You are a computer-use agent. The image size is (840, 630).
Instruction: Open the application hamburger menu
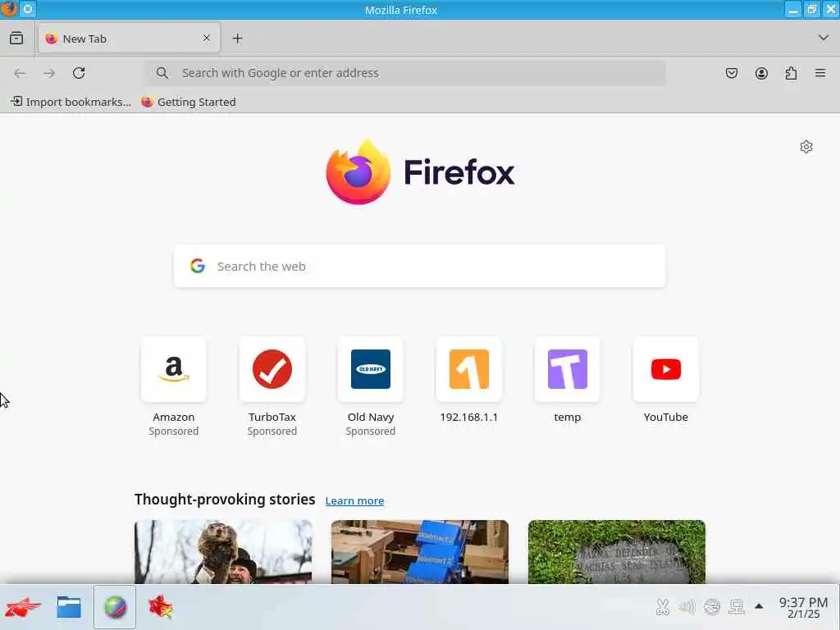820,73
